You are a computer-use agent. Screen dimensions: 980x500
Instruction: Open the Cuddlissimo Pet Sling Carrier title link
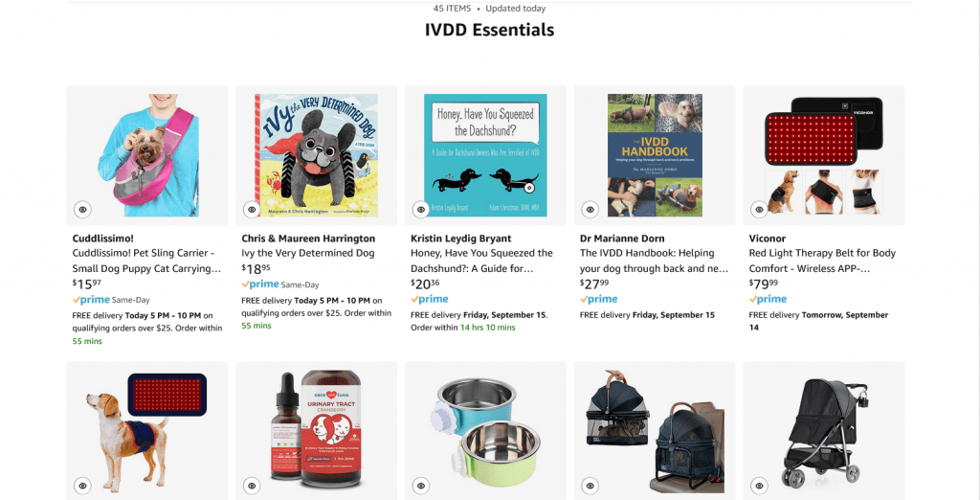point(146,261)
